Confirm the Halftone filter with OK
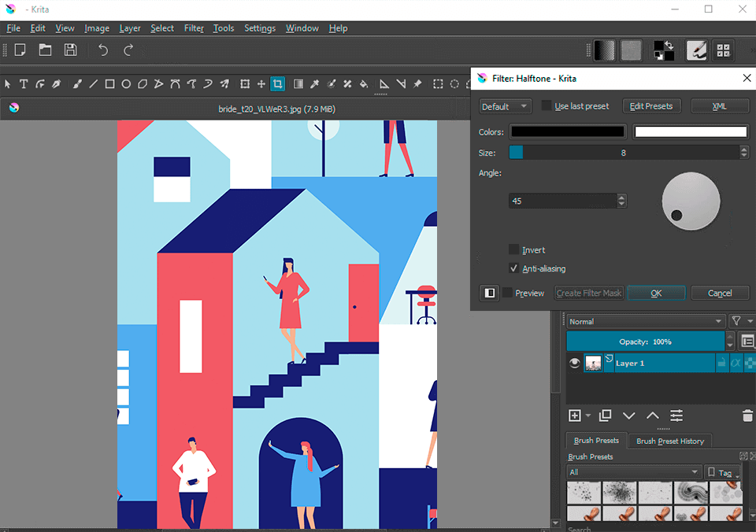 pyautogui.click(x=656, y=292)
